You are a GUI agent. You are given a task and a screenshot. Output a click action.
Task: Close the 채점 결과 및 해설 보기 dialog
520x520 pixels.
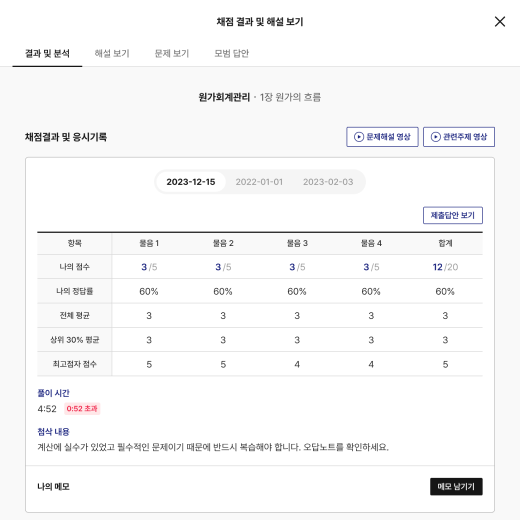point(500,22)
